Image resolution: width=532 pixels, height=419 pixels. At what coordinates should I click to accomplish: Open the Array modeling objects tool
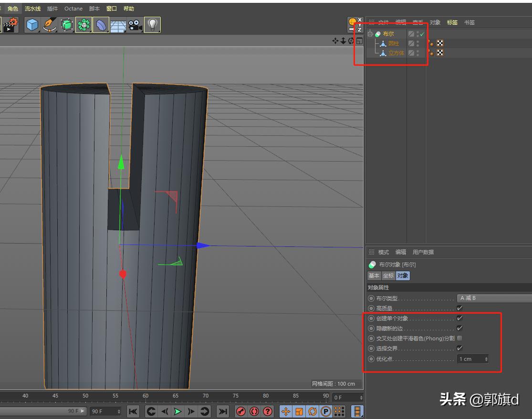[84, 25]
